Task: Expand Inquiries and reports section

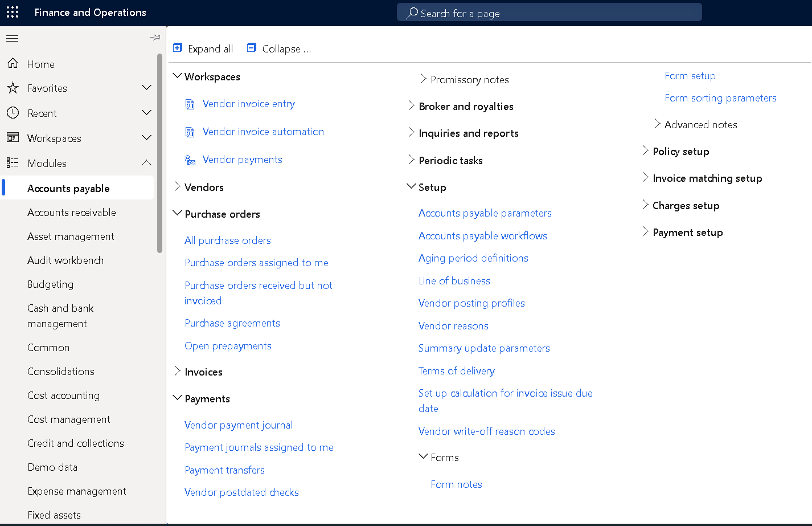Action: point(411,132)
